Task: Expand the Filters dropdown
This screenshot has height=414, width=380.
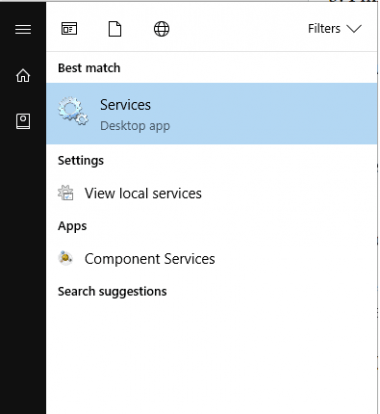Action: click(x=334, y=29)
